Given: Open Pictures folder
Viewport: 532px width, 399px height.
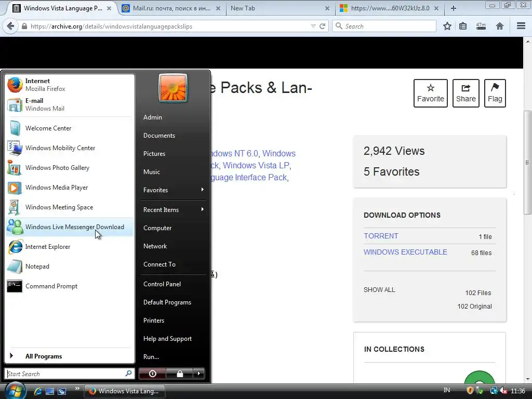Looking at the screenshot, I should pos(173,154).
